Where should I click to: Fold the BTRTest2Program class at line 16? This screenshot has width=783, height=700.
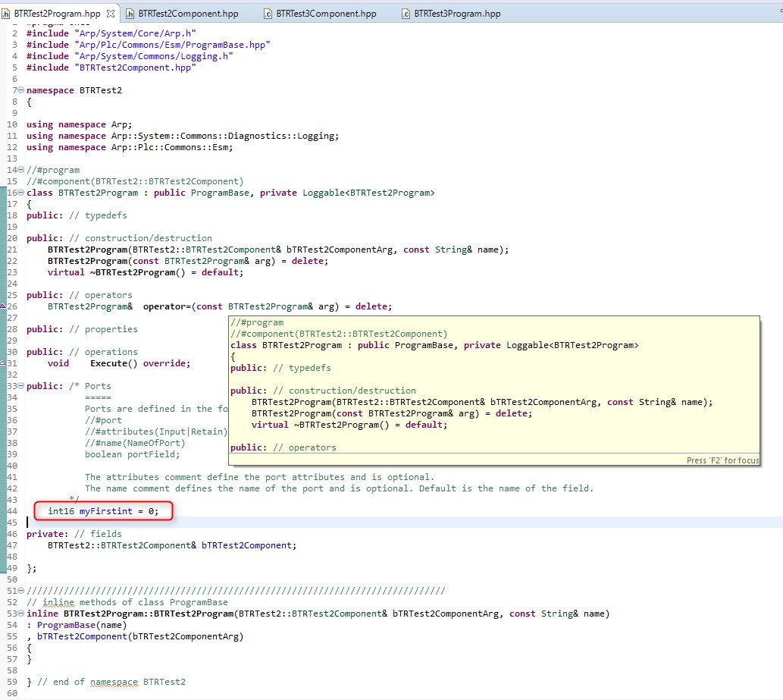pyautogui.click(x=20, y=193)
